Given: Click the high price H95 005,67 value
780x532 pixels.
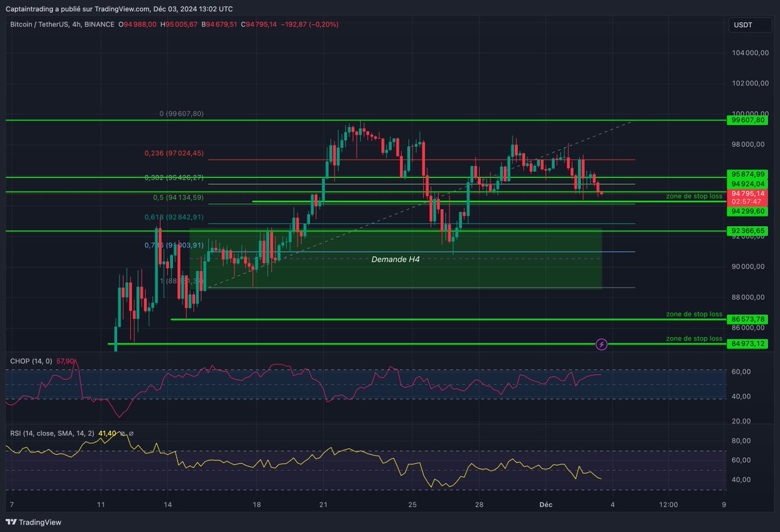Looking at the screenshot, I should coord(179,24).
